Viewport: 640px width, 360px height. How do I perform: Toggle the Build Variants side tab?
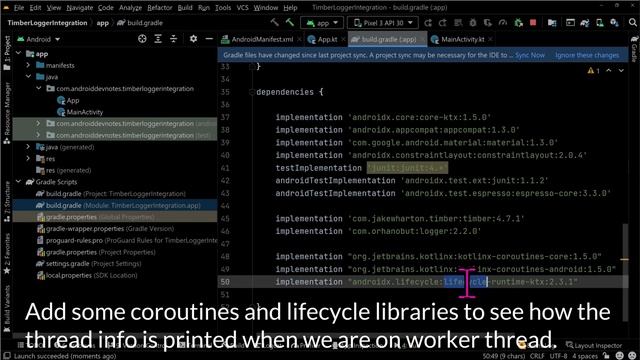click(7, 309)
